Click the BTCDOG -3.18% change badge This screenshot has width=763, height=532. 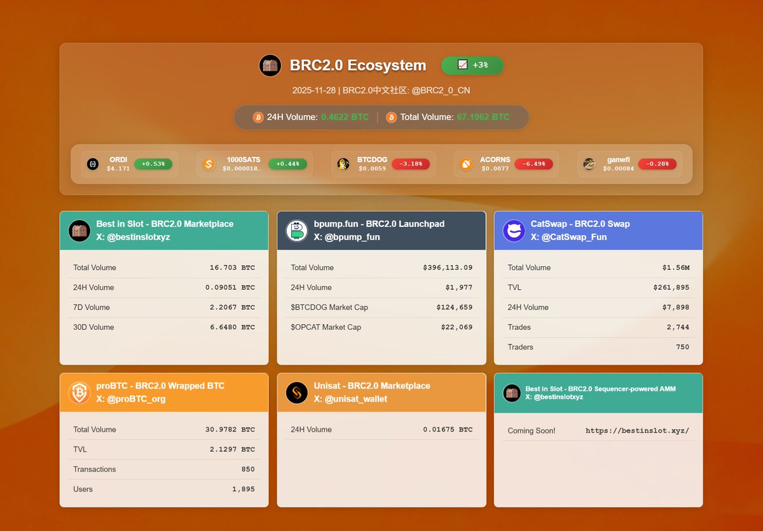pos(411,164)
